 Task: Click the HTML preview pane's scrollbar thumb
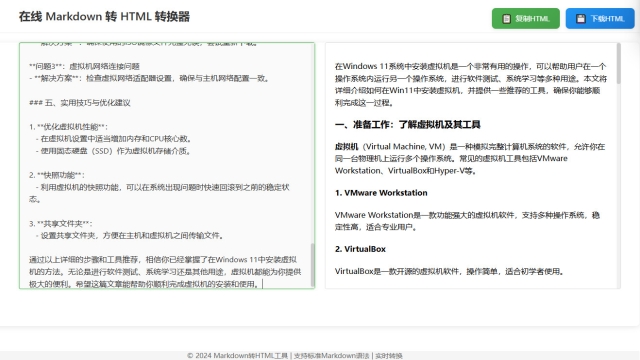tap(618, 64)
